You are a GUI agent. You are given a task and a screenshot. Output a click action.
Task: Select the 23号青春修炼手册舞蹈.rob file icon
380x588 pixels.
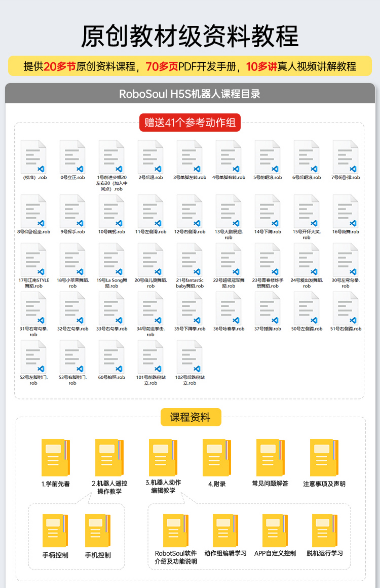(x=267, y=260)
